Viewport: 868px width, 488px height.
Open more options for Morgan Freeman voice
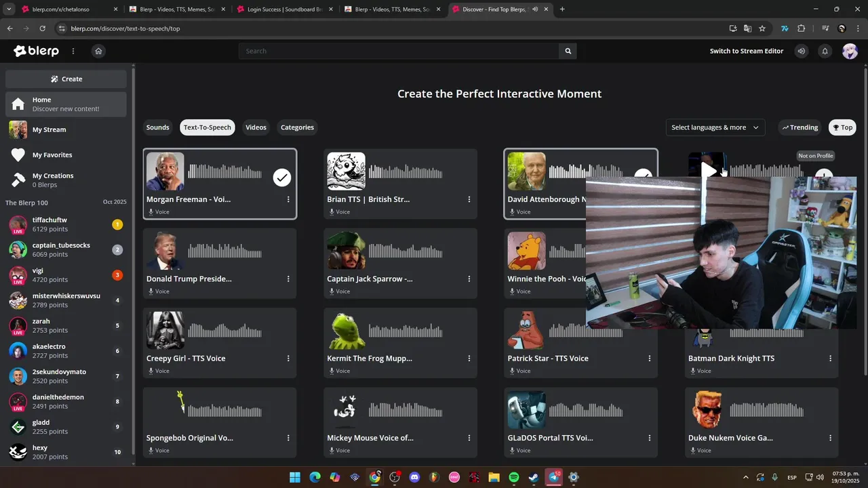[288, 199]
